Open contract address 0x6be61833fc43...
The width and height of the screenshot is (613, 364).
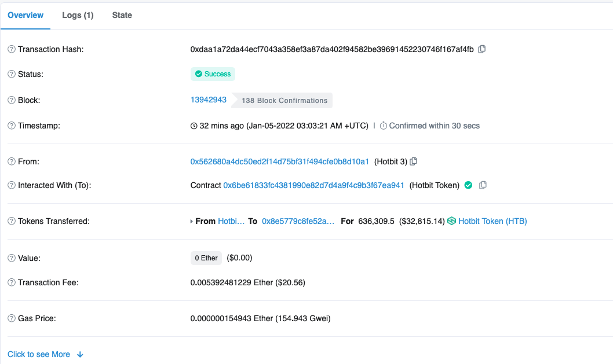coord(313,185)
